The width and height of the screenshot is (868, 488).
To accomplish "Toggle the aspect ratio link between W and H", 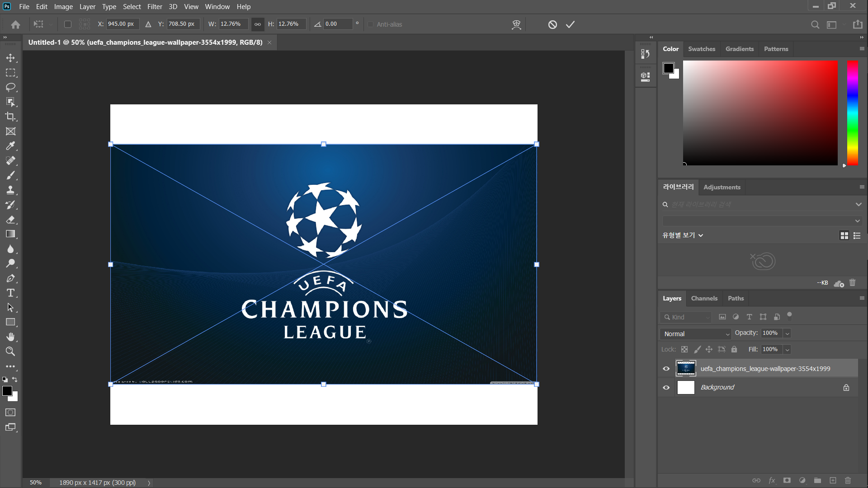I will [x=258, y=24].
